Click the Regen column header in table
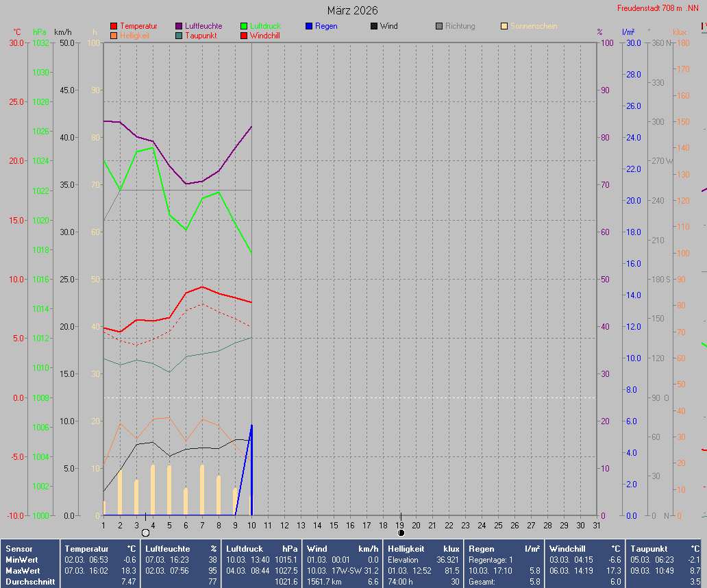 pos(481,549)
